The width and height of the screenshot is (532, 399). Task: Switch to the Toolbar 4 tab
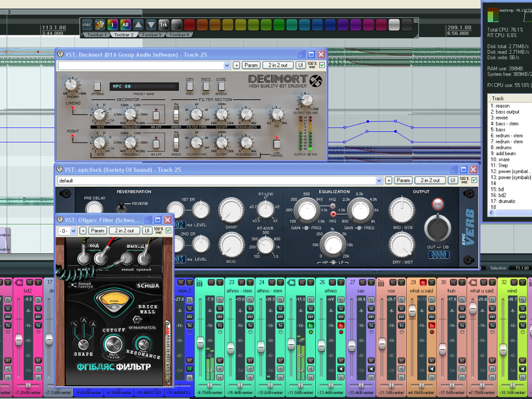point(179,34)
